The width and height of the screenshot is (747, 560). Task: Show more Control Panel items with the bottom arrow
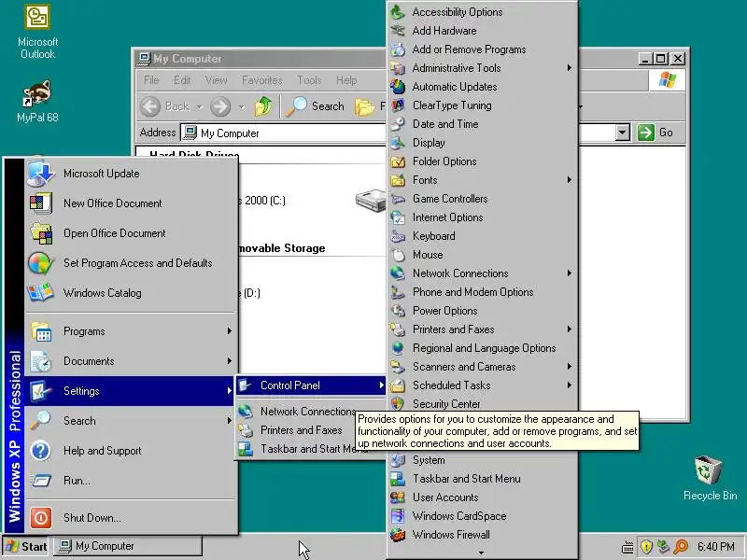[x=481, y=553]
